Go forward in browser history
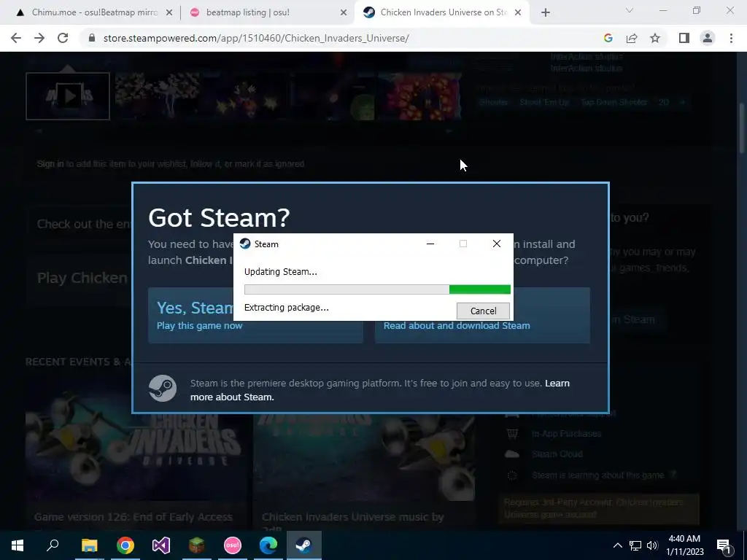The image size is (747, 560). click(39, 38)
